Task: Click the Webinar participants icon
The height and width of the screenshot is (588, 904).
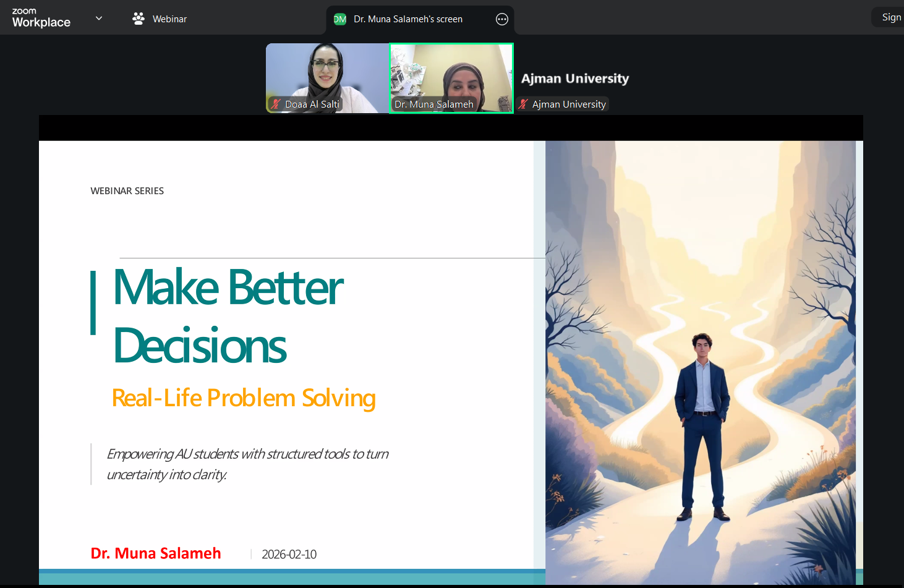Action: 139,19
